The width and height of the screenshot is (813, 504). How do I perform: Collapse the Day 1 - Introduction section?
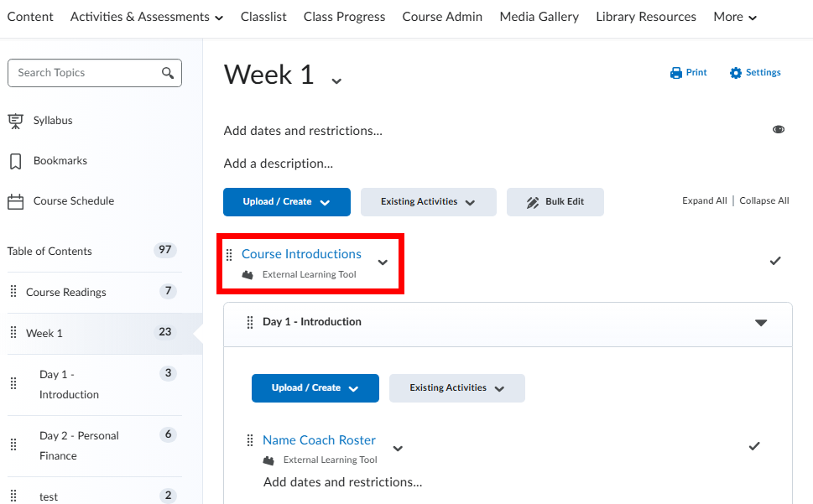[x=761, y=322]
